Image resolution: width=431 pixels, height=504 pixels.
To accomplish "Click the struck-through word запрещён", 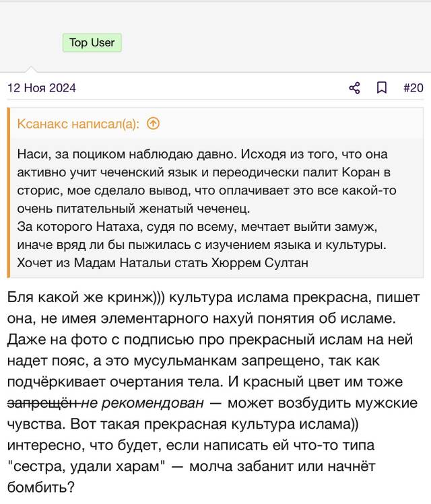I will coord(44,402).
